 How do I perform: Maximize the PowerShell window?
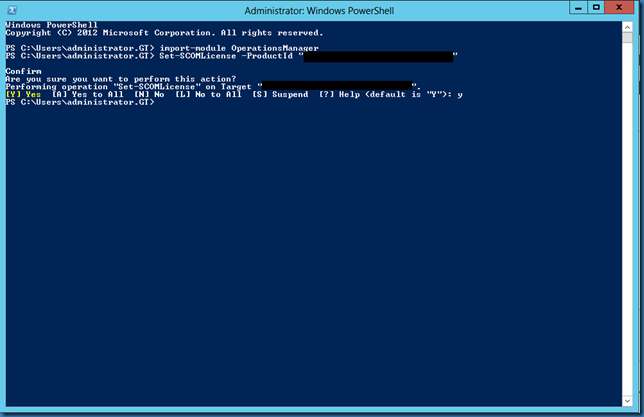tap(597, 8)
